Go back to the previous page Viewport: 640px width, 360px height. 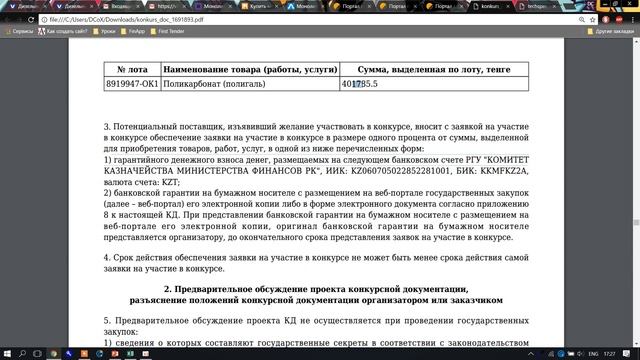pyautogui.click(x=7, y=20)
